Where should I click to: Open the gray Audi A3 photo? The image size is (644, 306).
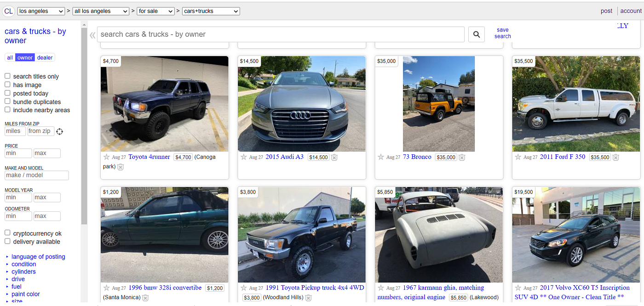click(302, 104)
